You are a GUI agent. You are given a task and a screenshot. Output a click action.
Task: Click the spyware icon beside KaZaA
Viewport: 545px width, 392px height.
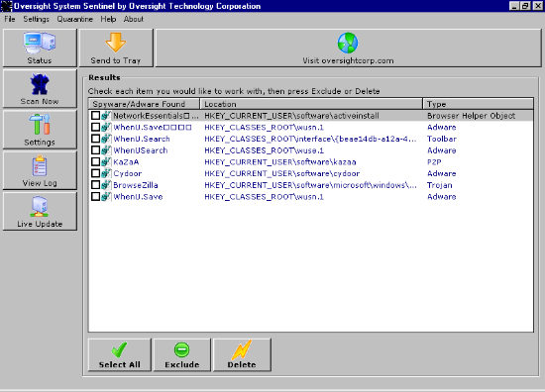[x=106, y=161]
